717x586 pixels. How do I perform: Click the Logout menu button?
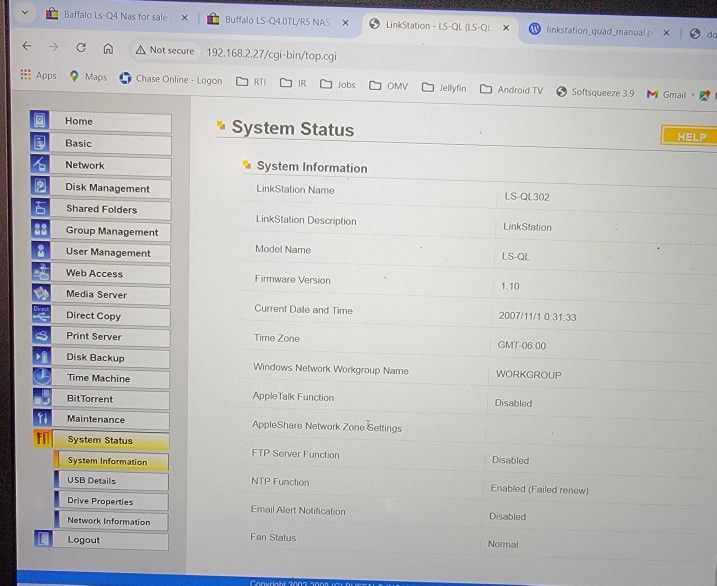pyautogui.click(x=111, y=540)
